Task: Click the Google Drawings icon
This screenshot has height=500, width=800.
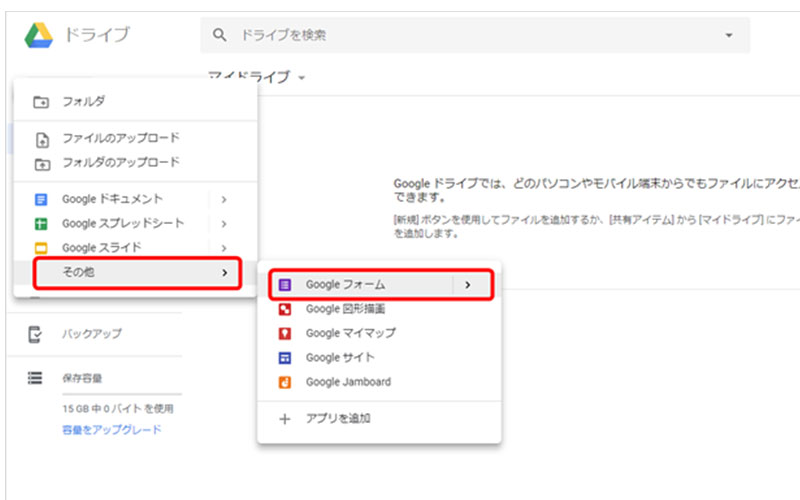Action: pyautogui.click(x=285, y=309)
